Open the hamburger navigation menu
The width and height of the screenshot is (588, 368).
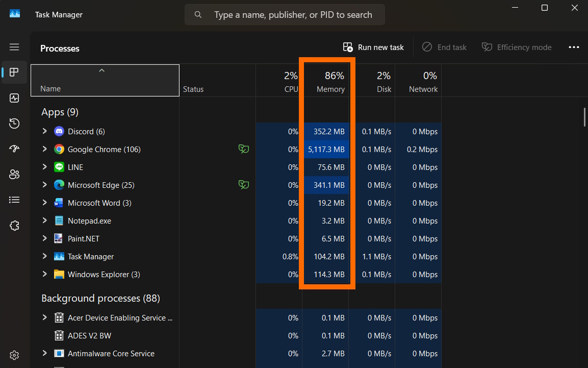point(14,47)
